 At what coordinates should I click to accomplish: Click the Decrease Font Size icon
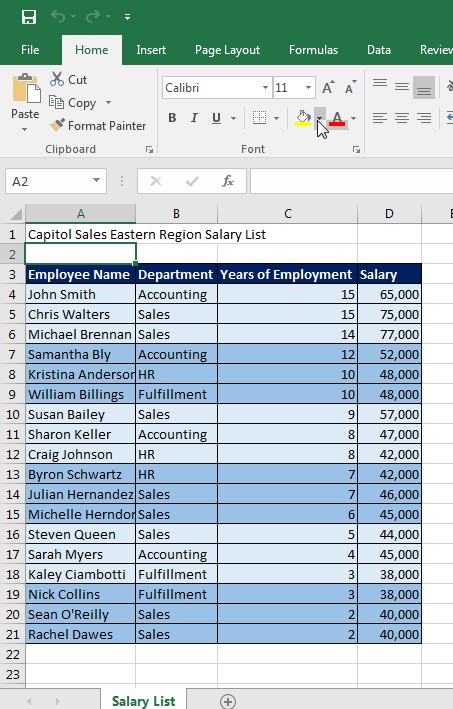click(350, 87)
